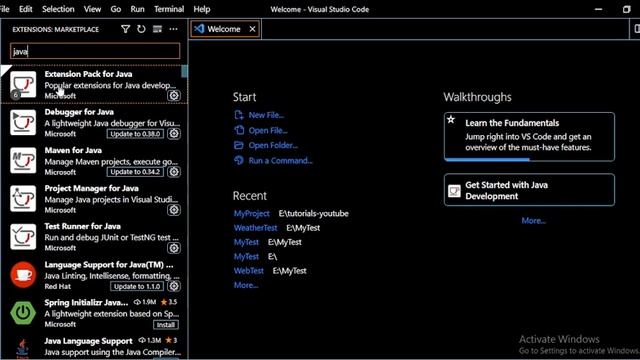640x360 pixels.
Task: Click the Spring Initializr green power icon
Action: [23, 313]
